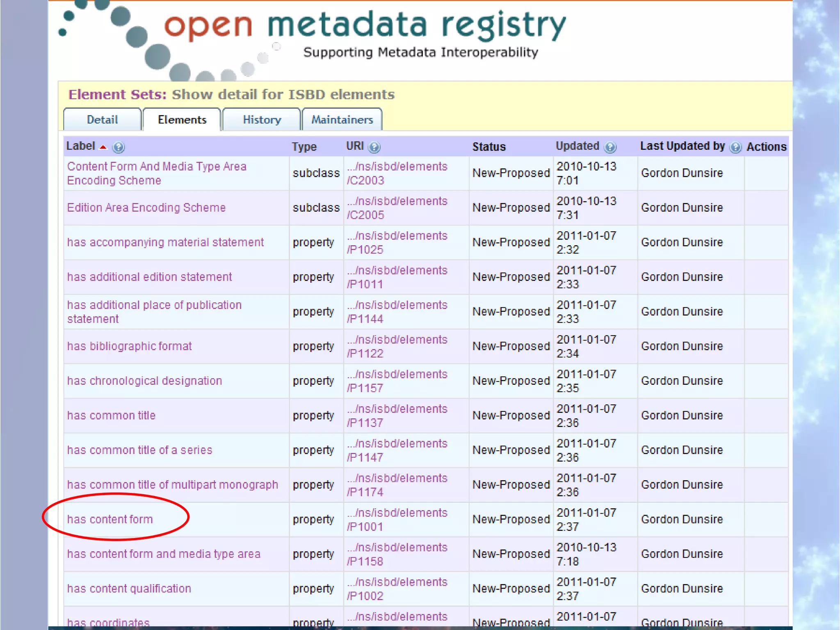Sort table by Label column header

click(x=80, y=146)
